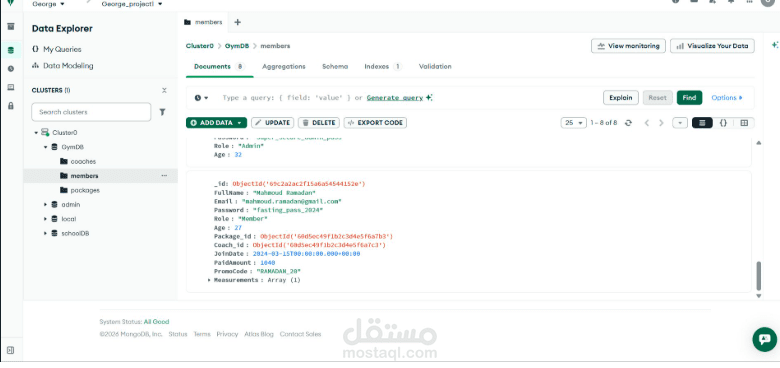The width and height of the screenshot is (780, 368).
Task: Click the MongoDB leaf logo
Action: [11, 3]
